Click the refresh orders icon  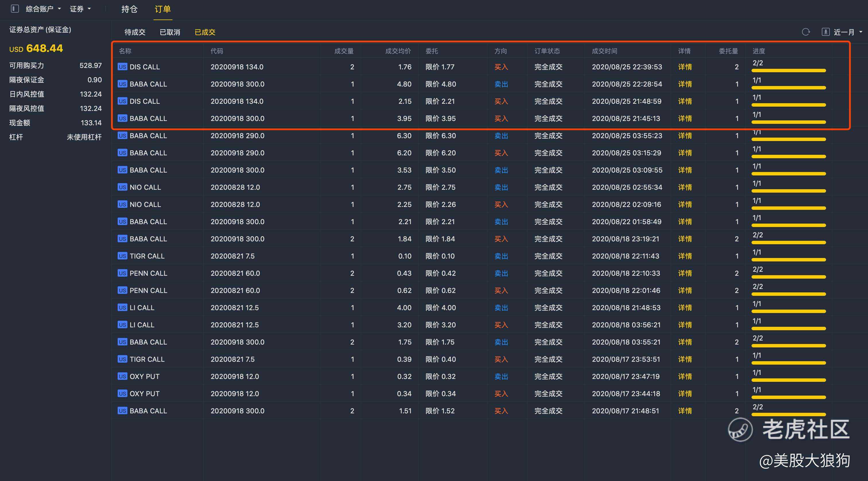coord(806,32)
